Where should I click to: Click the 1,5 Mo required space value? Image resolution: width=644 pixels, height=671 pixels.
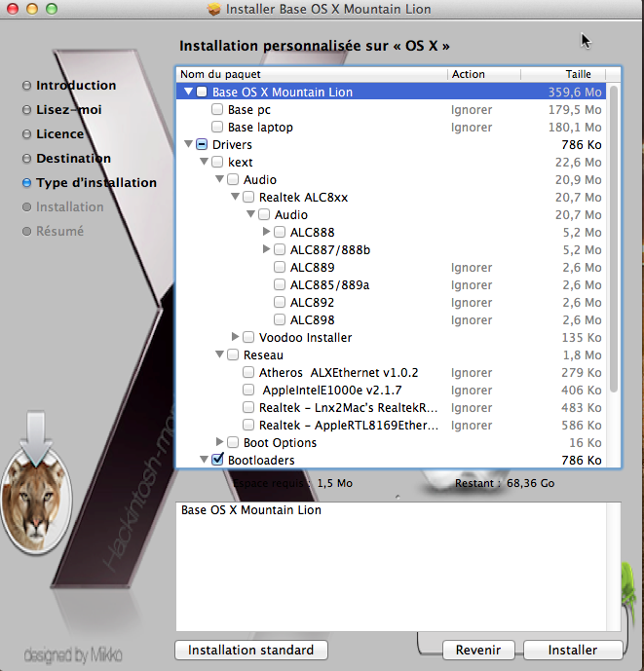335,483
